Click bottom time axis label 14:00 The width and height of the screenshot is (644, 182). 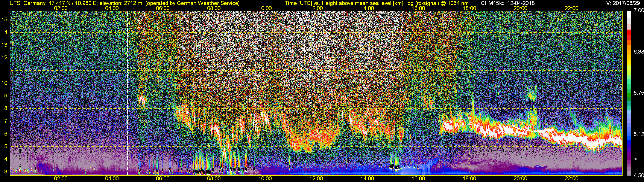coord(367,179)
